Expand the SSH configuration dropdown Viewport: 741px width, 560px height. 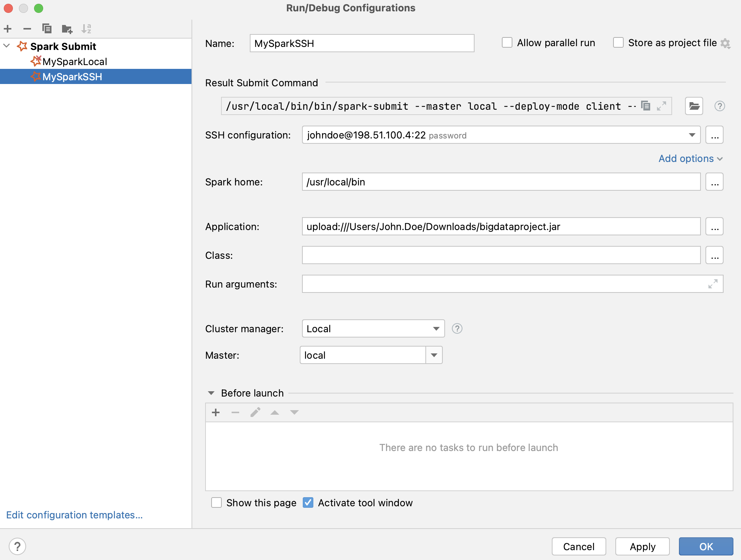pos(692,135)
